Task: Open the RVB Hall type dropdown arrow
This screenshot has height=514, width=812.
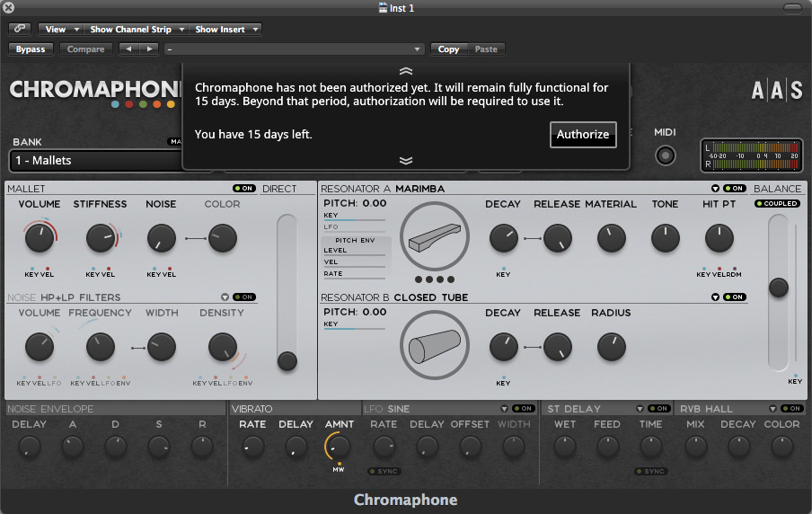Action: [x=772, y=408]
